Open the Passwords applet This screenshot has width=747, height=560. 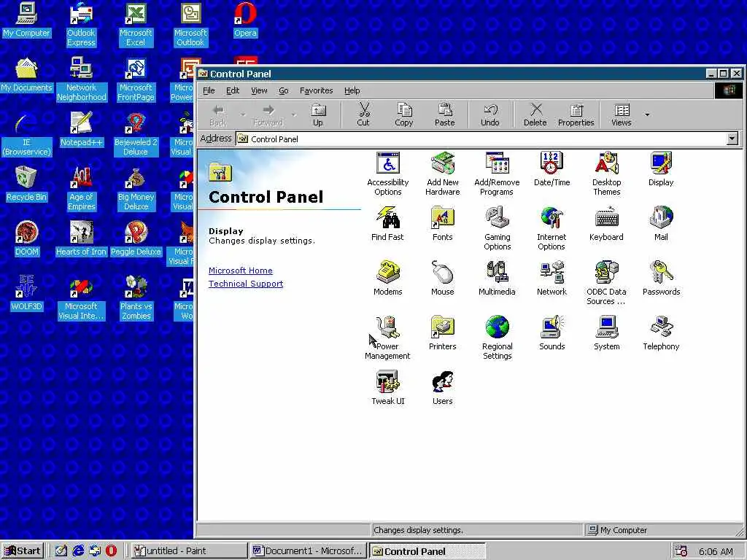(x=661, y=279)
